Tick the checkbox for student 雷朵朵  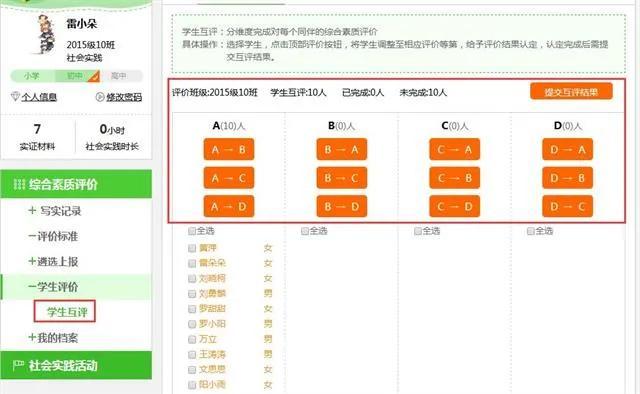[192, 263]
